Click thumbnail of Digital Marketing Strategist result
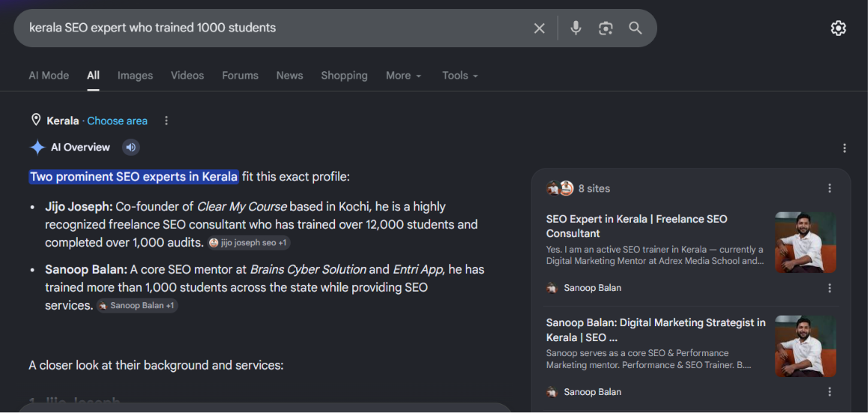This screenshot has height=413, width=868. tap(805, 346)
